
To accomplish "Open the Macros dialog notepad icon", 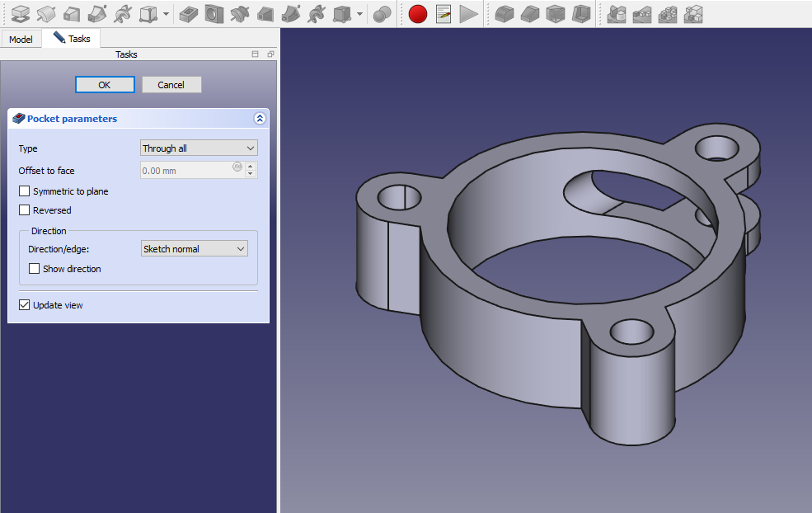I will pyautogui.click(x=444, y=14).
